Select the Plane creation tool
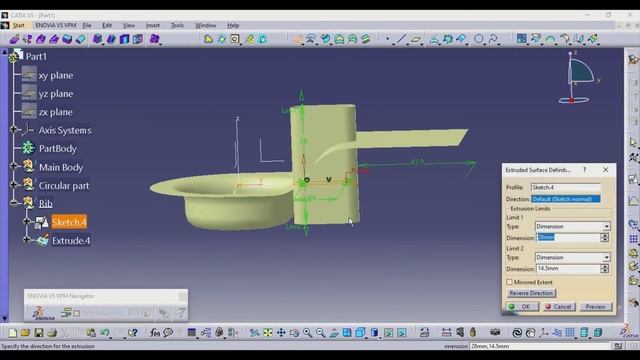This screenshot has width=640, height=360. [416, 39]
